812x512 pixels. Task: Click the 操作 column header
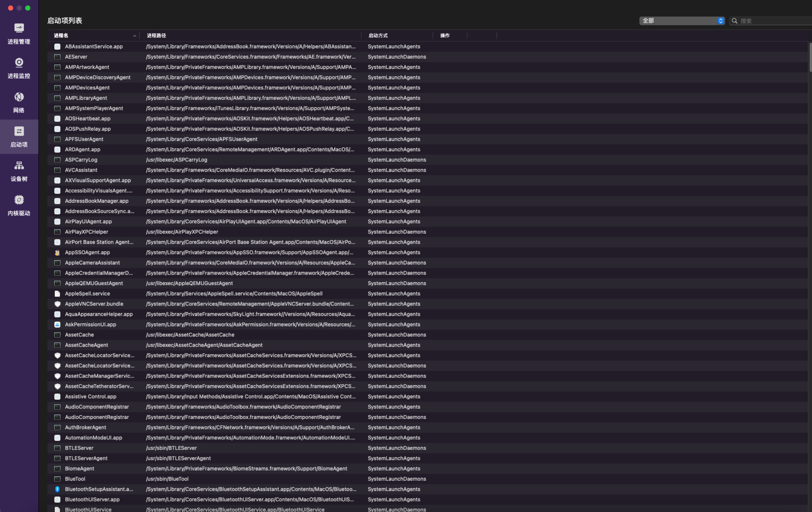pyautogui.click(x=445, y=36)
